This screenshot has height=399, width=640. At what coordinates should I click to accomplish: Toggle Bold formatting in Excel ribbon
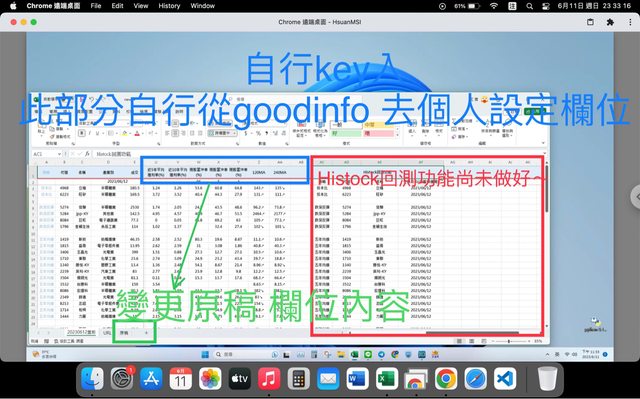tap(82, 133)
